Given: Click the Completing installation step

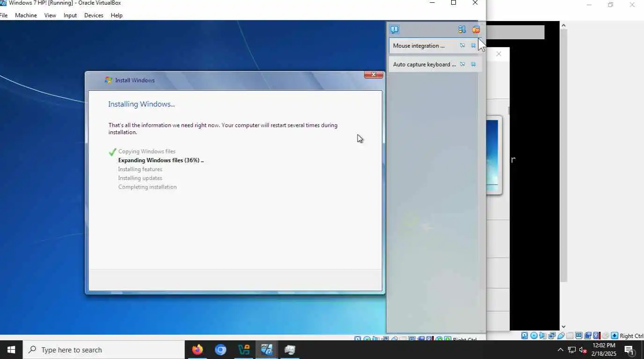Looking at the screenshot, I should pos(147,187).
